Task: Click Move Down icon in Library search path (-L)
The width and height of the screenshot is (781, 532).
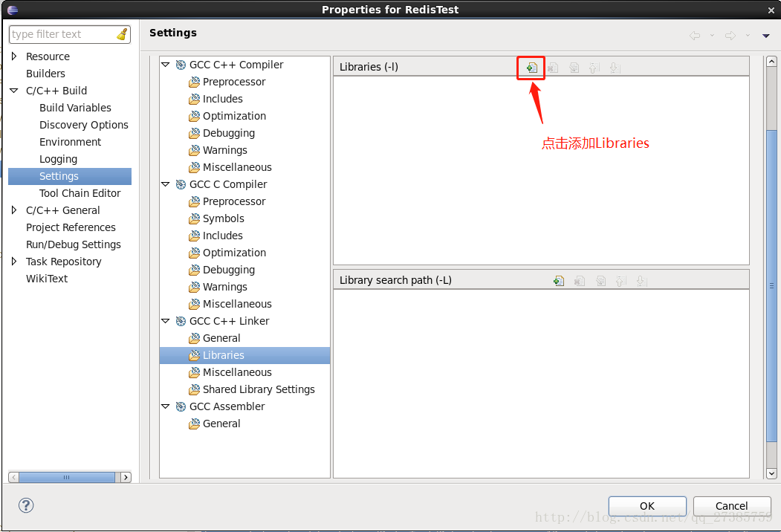Action: pos(641,281)
